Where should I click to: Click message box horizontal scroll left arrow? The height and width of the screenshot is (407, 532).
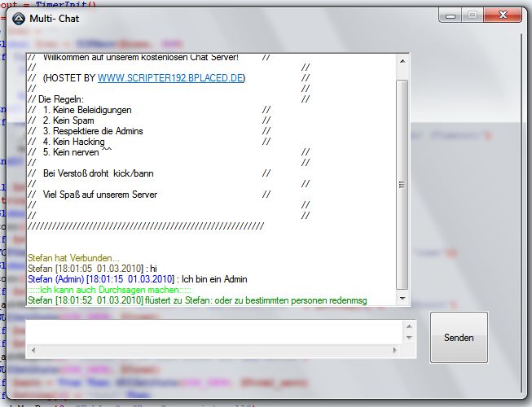pos(33,351)
